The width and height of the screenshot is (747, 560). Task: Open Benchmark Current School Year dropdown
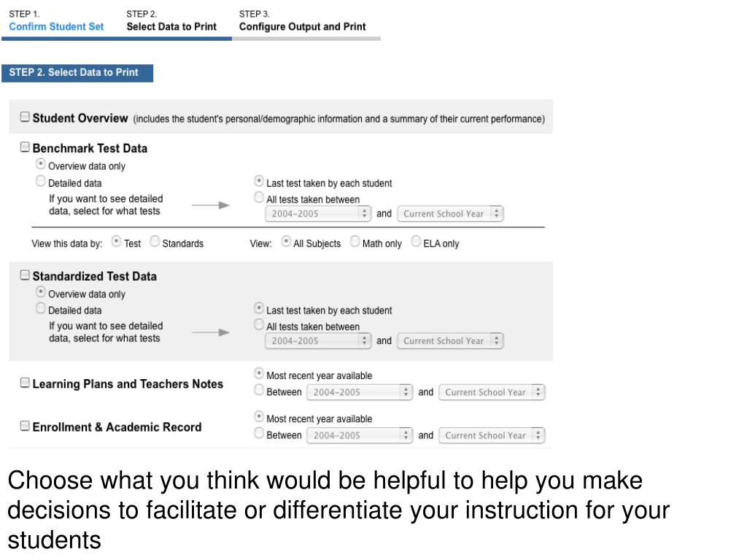tap(450, 214)
